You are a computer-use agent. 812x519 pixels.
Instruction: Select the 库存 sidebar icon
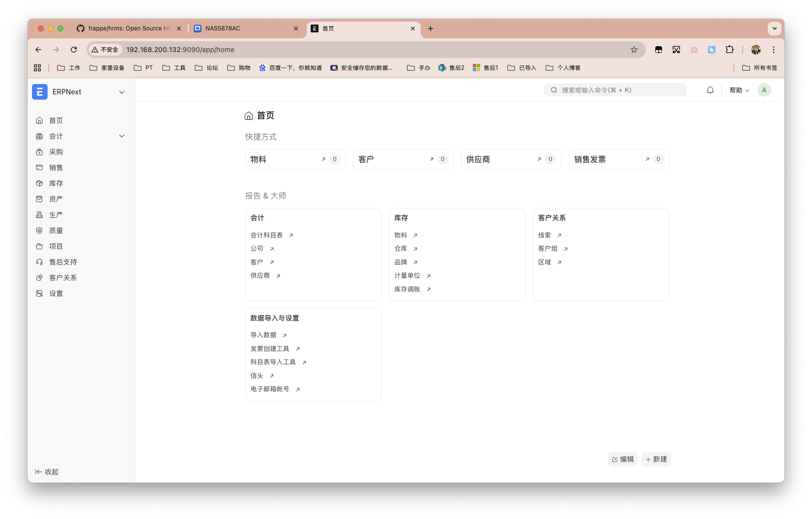[39, 183]
